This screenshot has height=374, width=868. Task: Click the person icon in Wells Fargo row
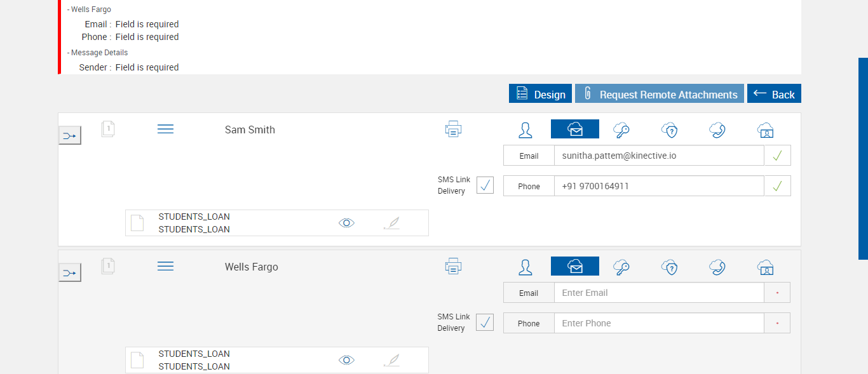526,267
